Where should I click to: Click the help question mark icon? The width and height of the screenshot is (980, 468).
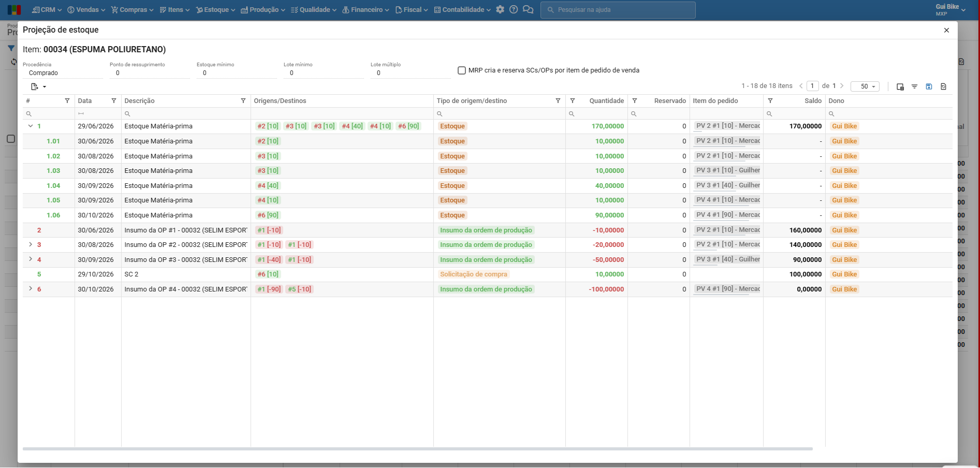(x=514, y=9)
